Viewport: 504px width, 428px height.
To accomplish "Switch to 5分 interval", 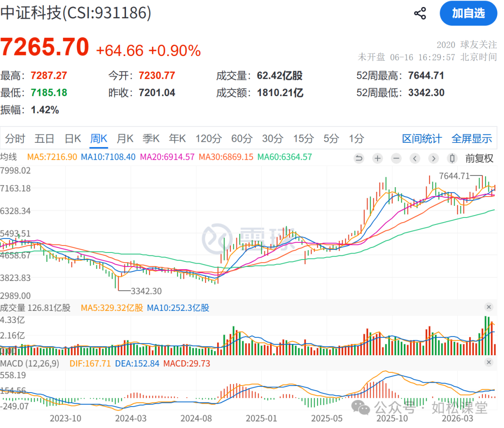I will (x=331, y=139).
